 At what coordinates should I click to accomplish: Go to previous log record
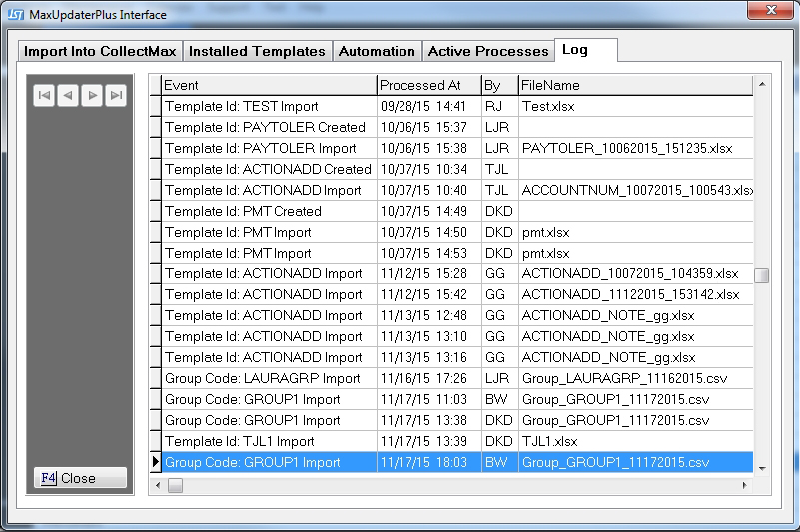tap(68, 95)
